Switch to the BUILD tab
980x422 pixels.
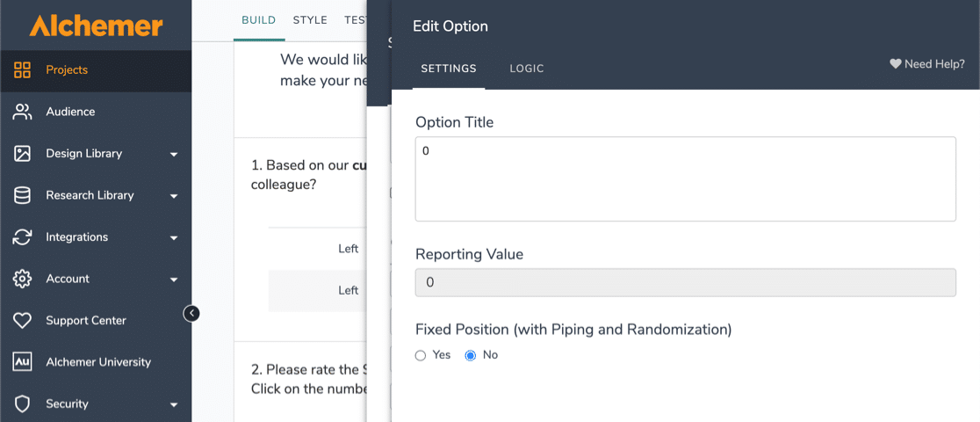pyautogui.click(x=259, y=20)
